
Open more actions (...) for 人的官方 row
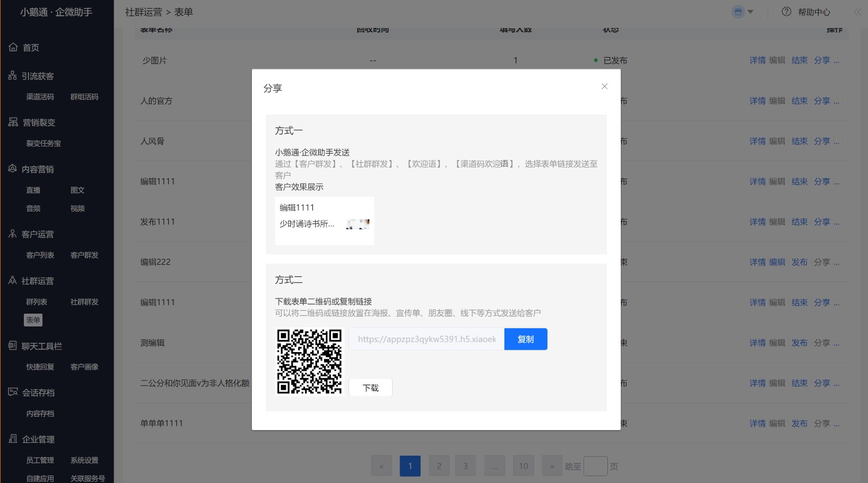click(837, 101)
